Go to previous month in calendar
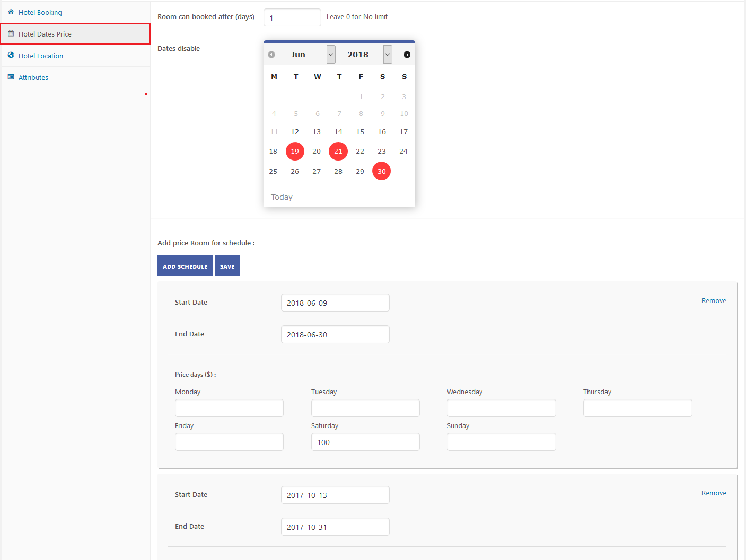 coord(271,55)
